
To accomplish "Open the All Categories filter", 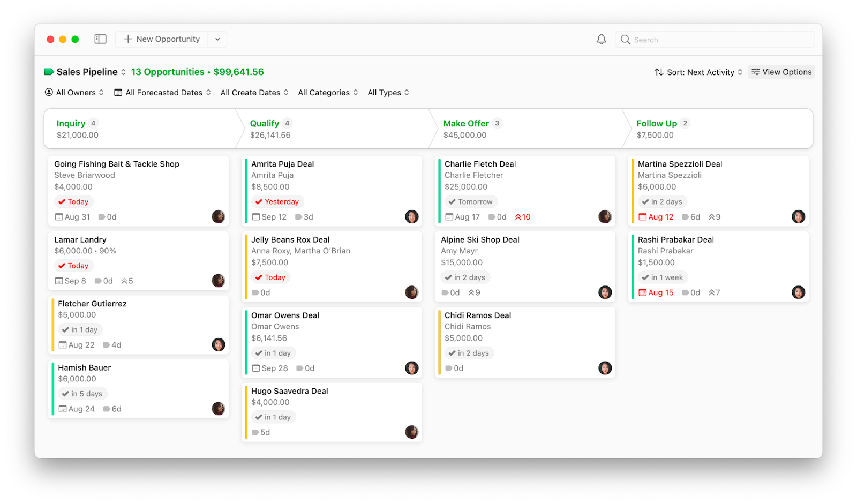I will [328, 93].
